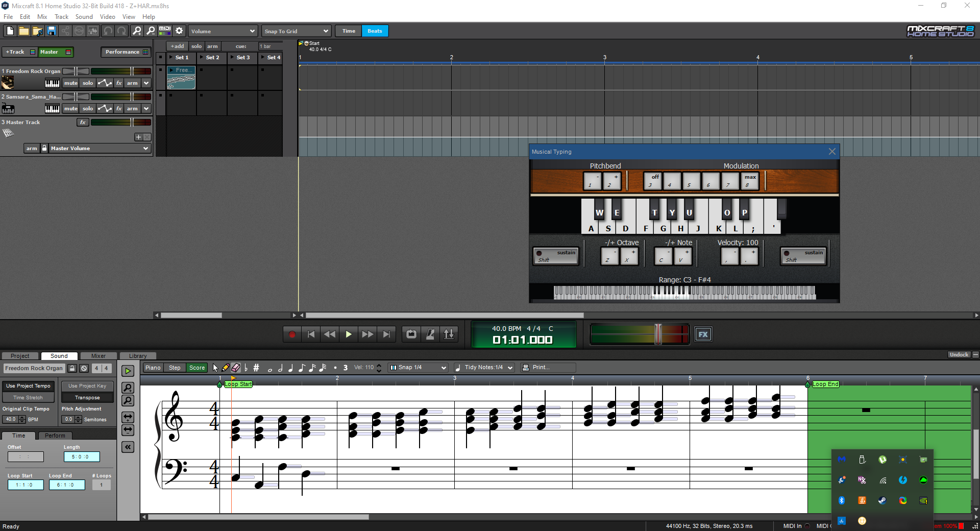Viewport: 980px width, 531px height.
Task: Switch to the Library tab
Action: [x=138, y=356]
